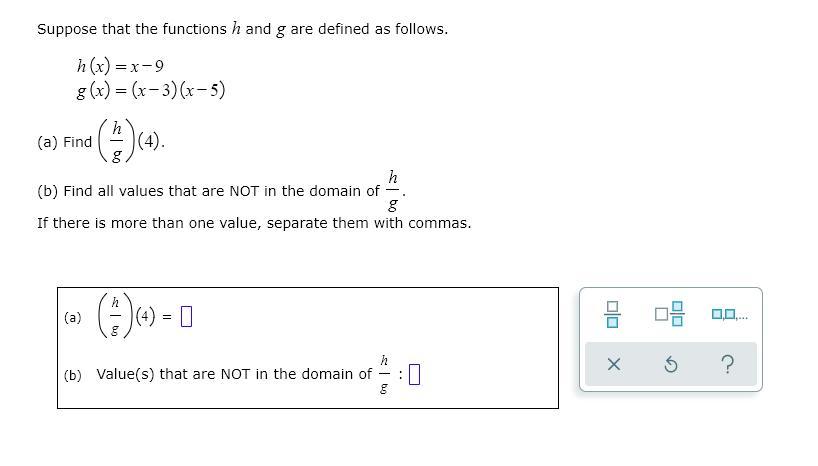This screenshot has height=466, width=818.
Task: Select the comma-separated list template icon
Action: coord(730,314)
